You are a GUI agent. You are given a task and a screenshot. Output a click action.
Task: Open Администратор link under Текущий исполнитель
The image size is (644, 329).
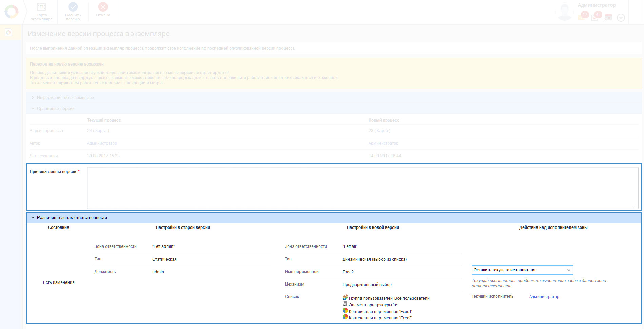click(x=544, y=297)
